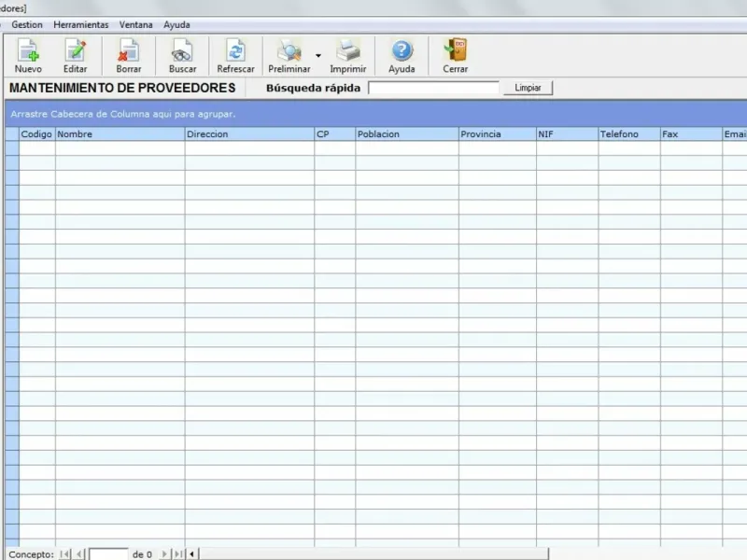Open the Ayuda menu
747x560 pixels.
point(176,25)
